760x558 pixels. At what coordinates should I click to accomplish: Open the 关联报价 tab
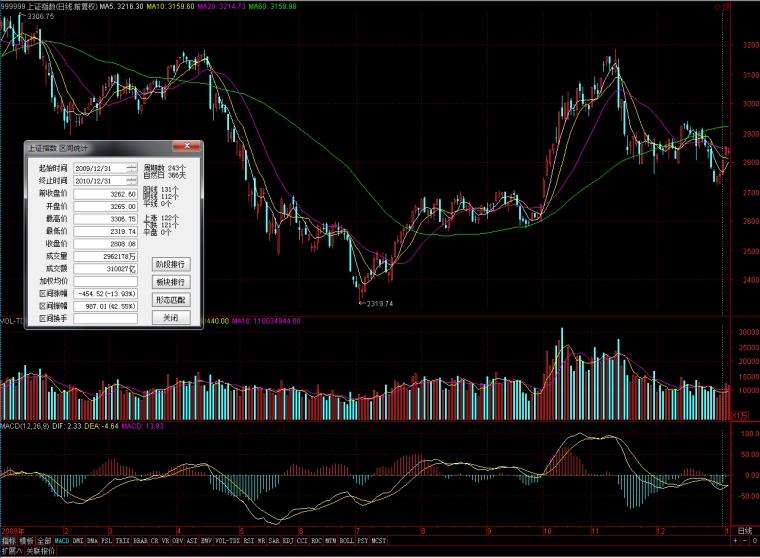(41, 551)
